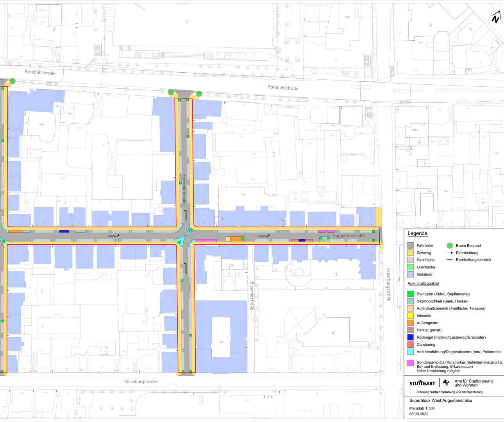
Task: Click the Radbügel dark blue legend square
Action: pos(411,337)
